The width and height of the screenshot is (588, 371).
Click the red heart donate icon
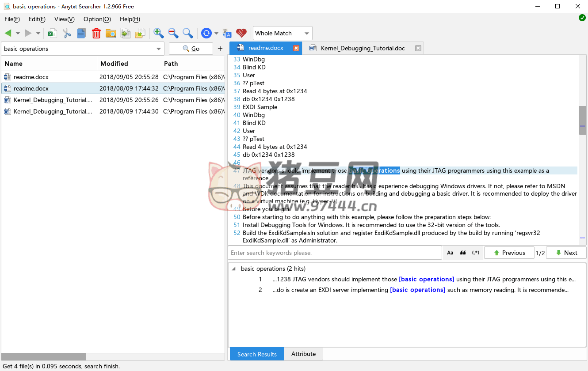[241, 33]
